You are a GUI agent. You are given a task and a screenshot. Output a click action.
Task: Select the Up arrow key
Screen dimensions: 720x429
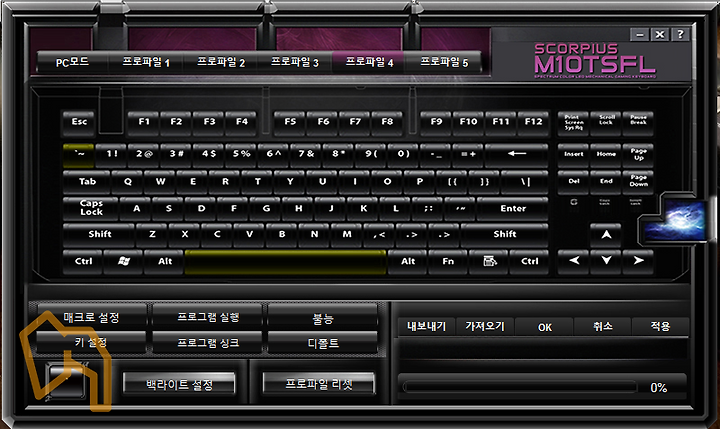(606, 235)
